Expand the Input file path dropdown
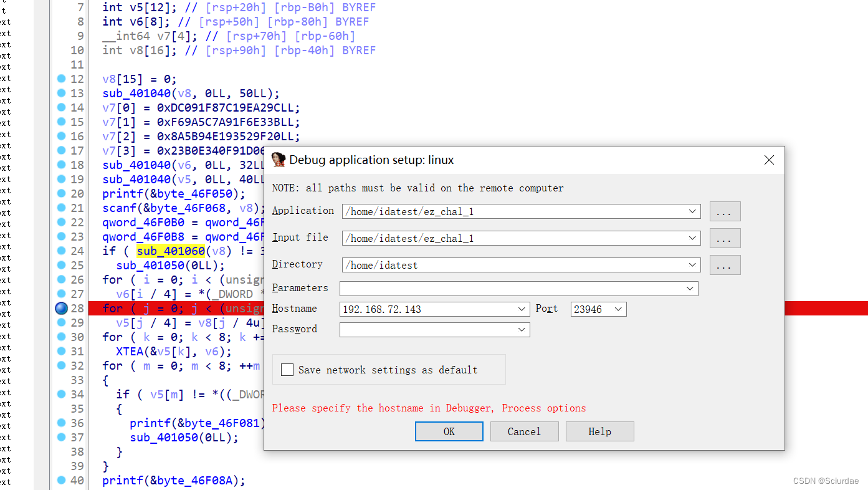This screenshot has width=868, height=490. pyautogui.click(x=692, y=238)
